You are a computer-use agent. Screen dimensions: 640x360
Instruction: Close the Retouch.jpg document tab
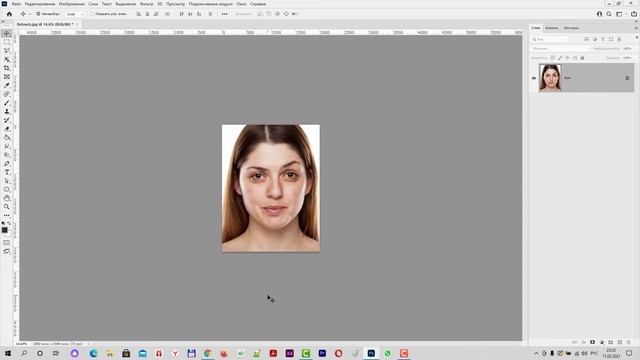click(77, 24)
